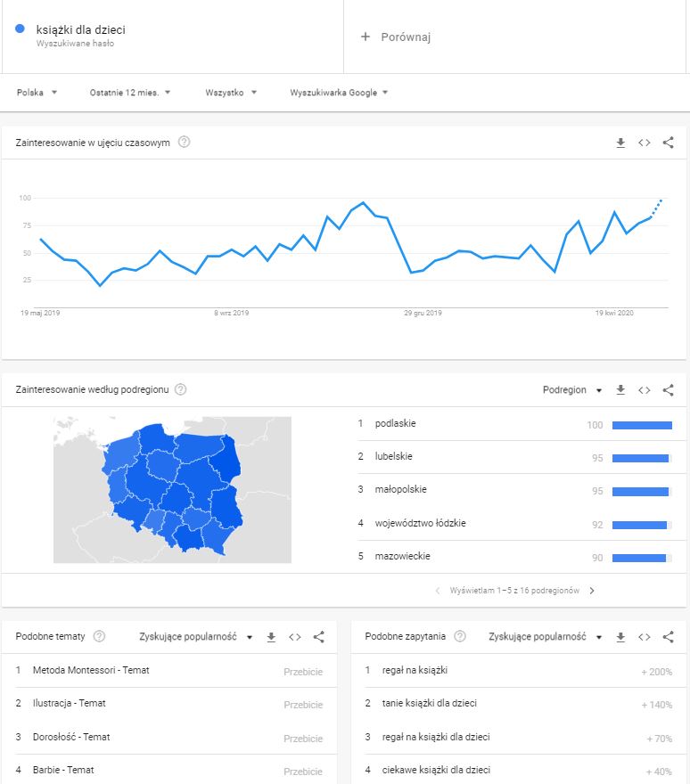Expand the Ostatnie 12 mies. time range dropdown
The width and height of the screenshot is (690, 784).
[130, 92]
